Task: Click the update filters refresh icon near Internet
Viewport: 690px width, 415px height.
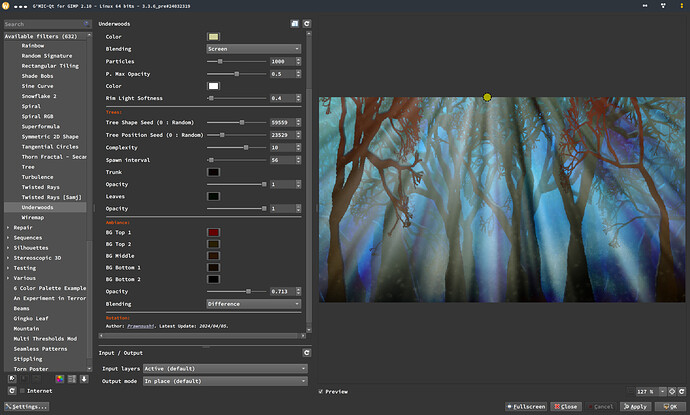Action: pyautogui.click(x=11, y=391)
